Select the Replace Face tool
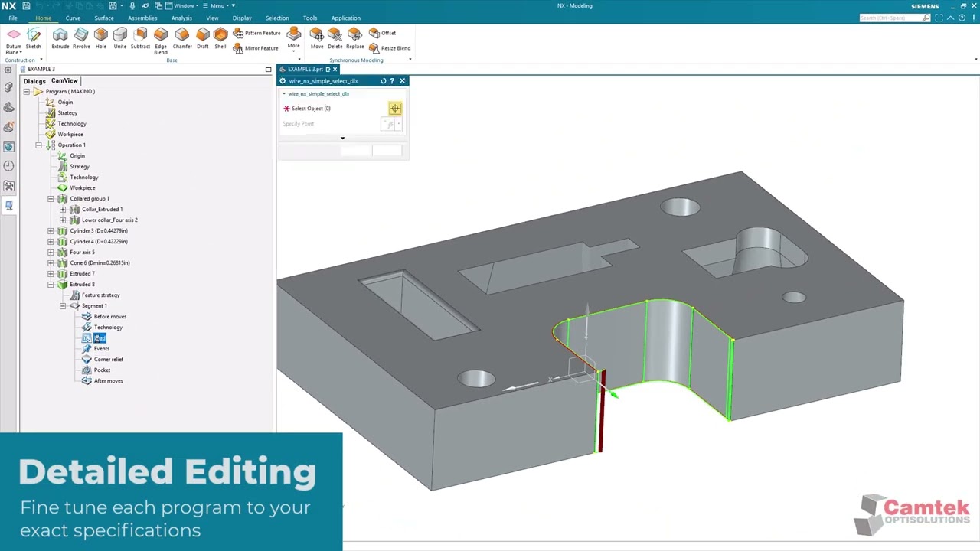The height and width of the screenshot is (551, 980). pyautogui.click(x=355, y=38)
